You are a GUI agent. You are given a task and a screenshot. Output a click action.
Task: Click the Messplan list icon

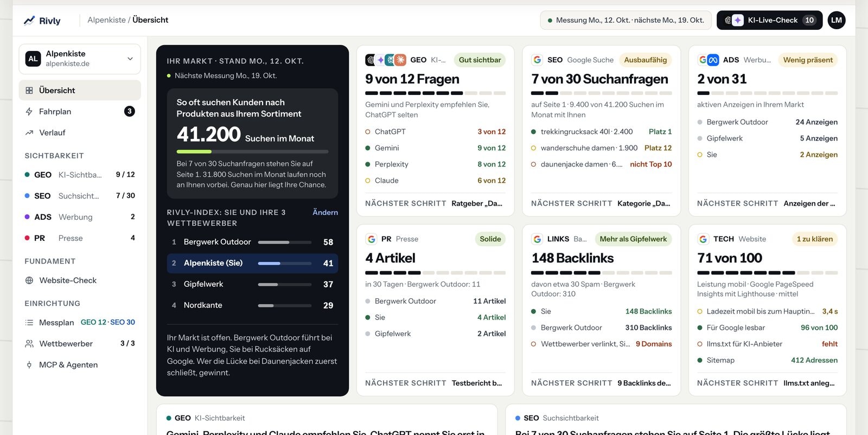click(29, 323)
